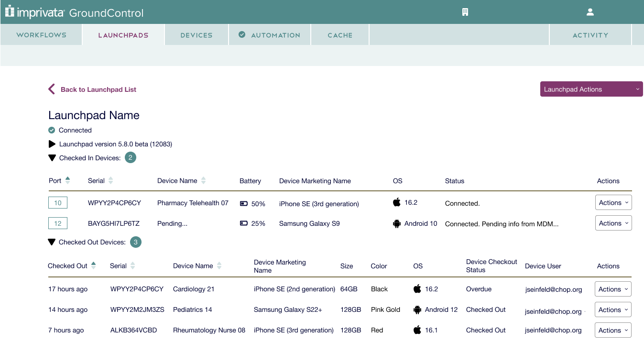Click the Android icon next to Android 10
The image size is (644, 342).
[397, 223]
